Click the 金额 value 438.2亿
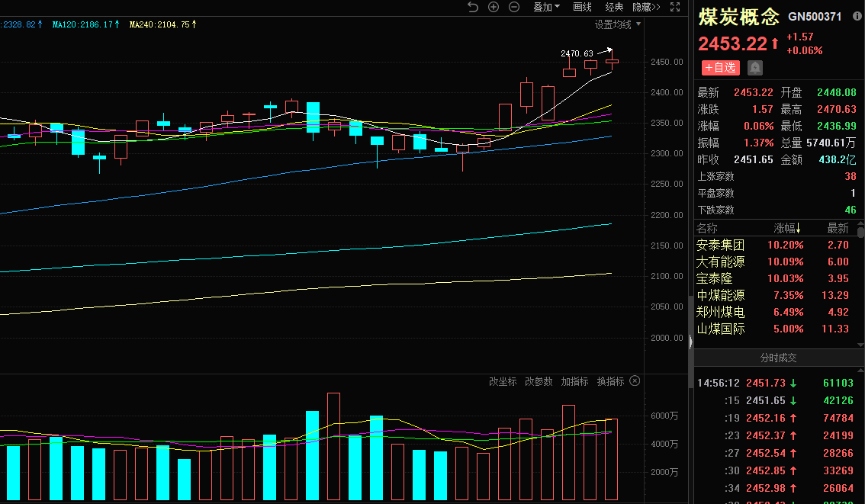 [838, 159]
